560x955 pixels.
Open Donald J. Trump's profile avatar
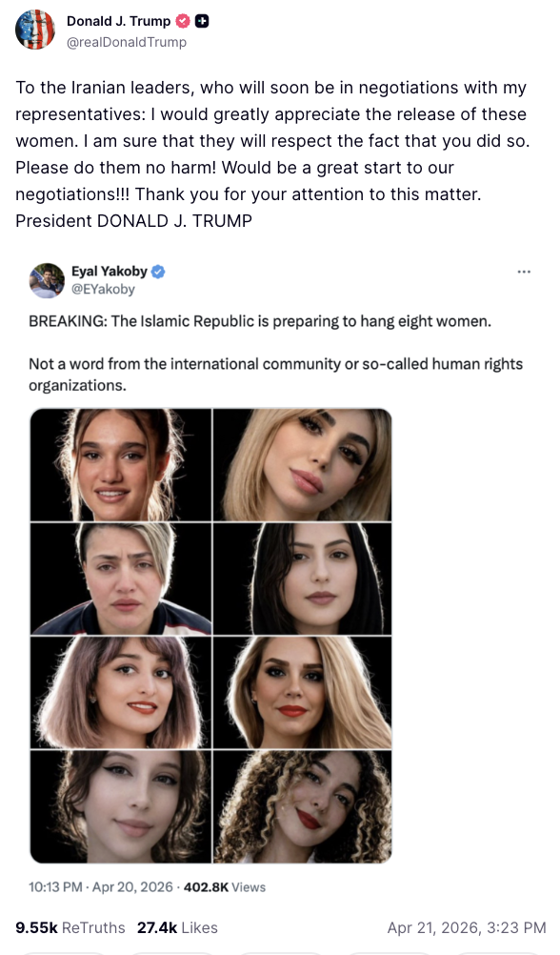coord(34,30)
